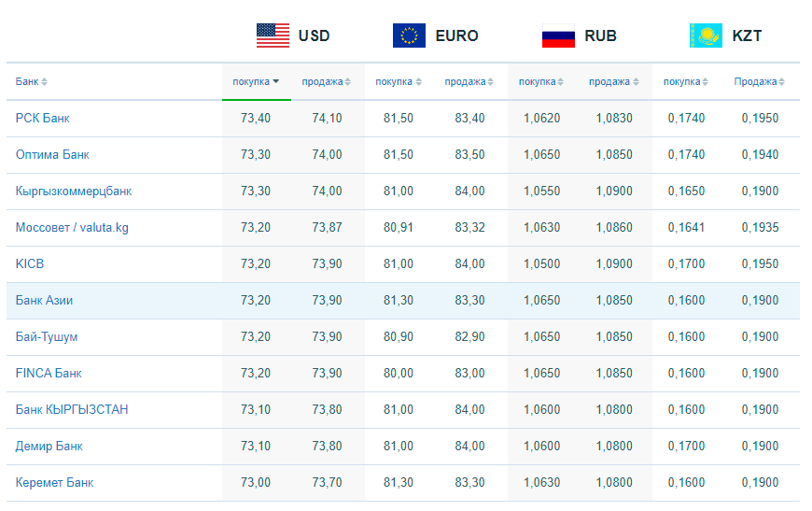Open the Демир Банк link

click(49, 447)
